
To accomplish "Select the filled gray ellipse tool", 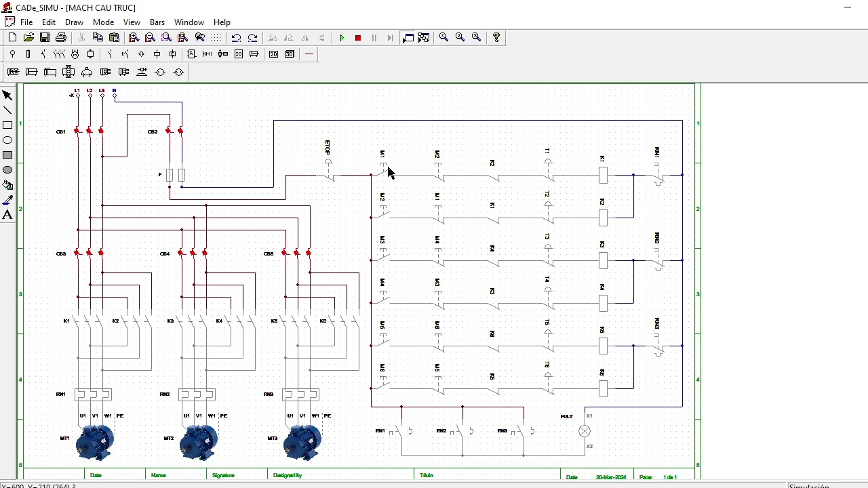I will [x=7, y=170].
